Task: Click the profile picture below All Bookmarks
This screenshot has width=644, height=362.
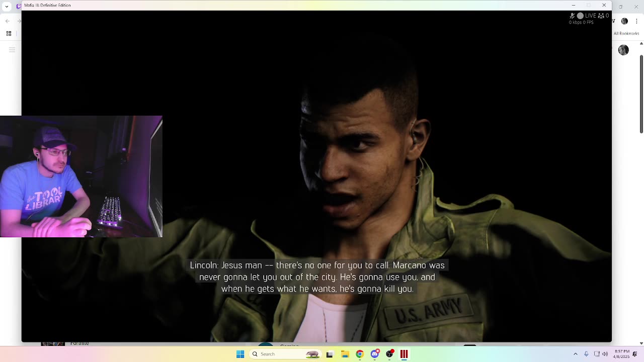Action: pos(623,50)
